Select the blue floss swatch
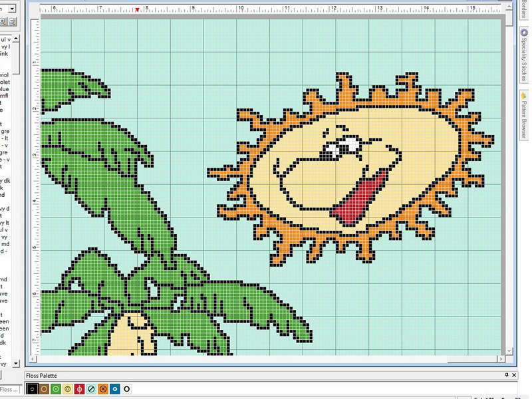532x399 pixels. pos(115,389)
